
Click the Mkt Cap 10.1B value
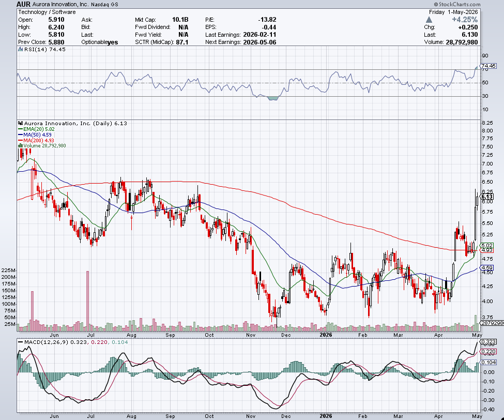[180, 20]
